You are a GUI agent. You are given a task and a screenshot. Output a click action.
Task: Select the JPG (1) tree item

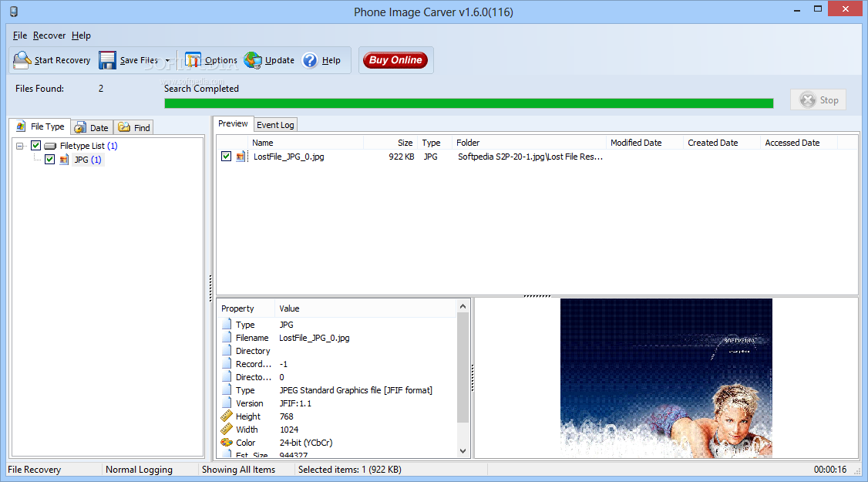(x=88, y=160)
